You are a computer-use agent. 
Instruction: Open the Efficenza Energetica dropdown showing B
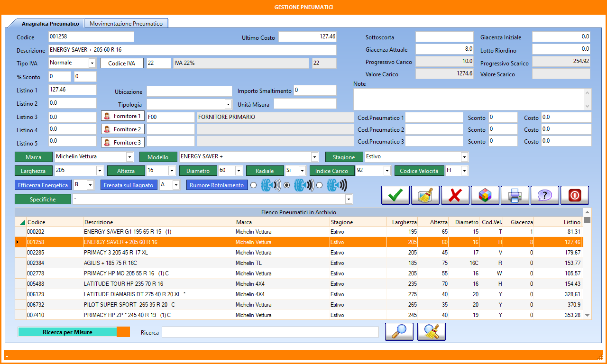point(90,185)
